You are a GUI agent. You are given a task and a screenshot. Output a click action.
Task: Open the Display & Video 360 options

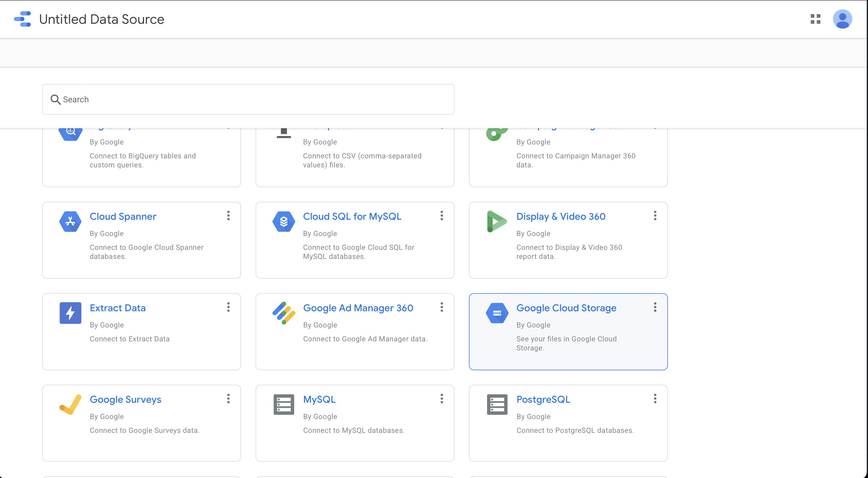(655, 216)
